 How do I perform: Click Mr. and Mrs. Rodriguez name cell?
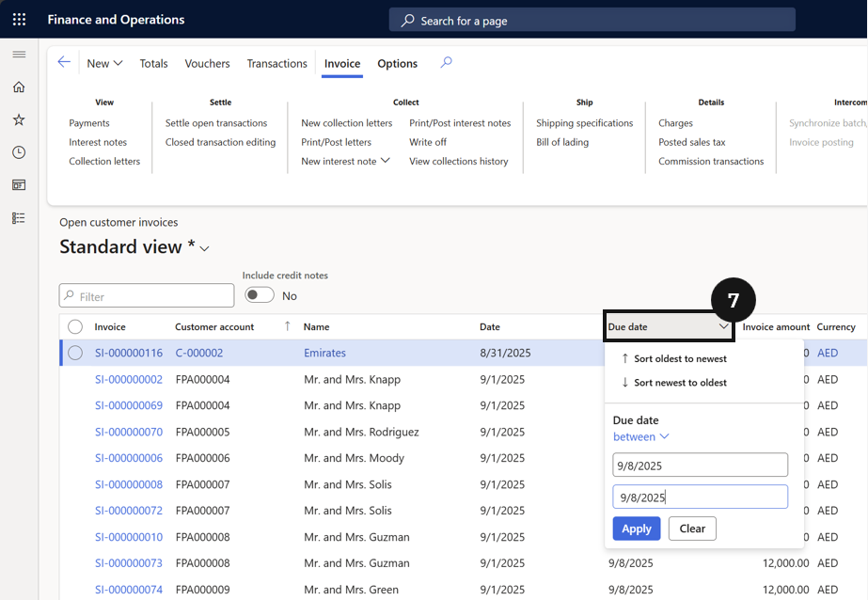pos(361,432)
